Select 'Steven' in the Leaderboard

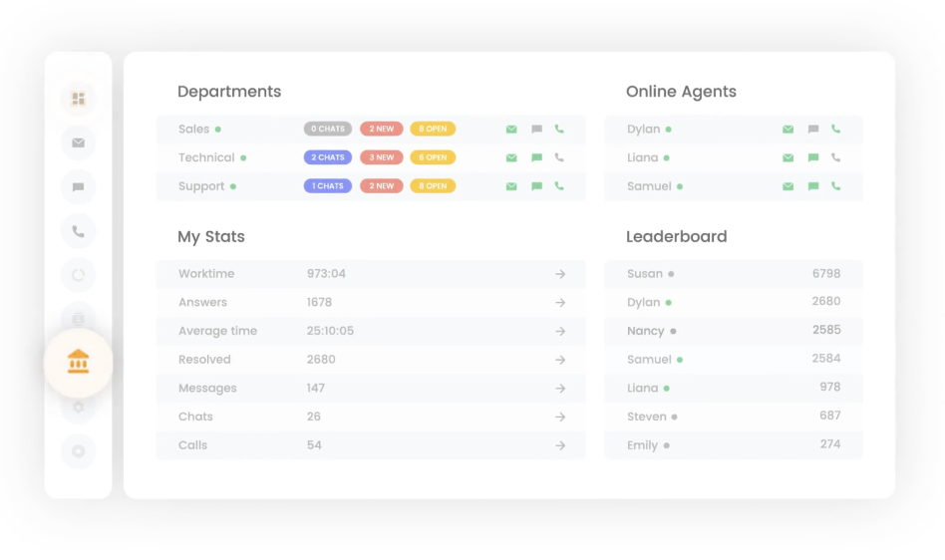click(x=647, y=417)
